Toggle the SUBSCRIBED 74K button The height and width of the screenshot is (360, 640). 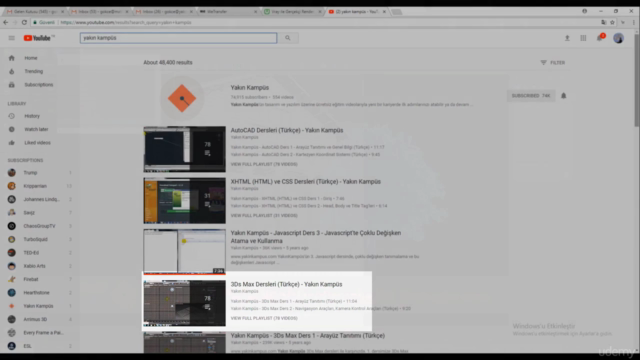pos(531,96)
